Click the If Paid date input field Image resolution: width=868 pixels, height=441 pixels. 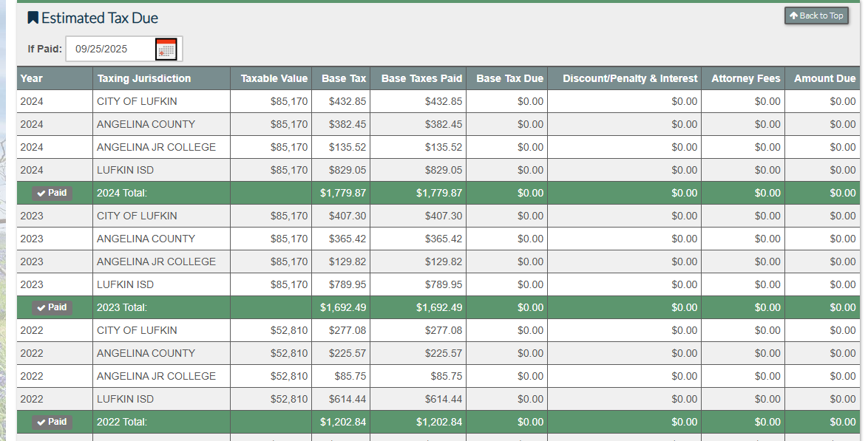click(109, 49)
